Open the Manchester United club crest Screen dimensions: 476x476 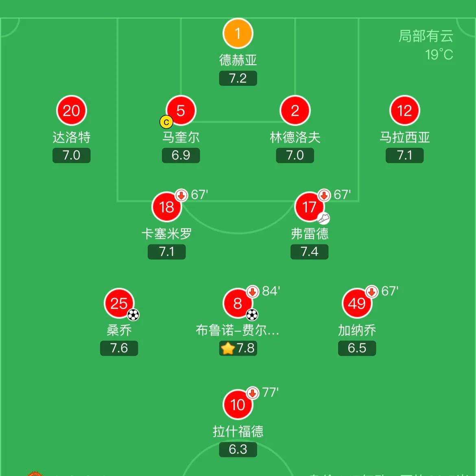coord(35,473)
